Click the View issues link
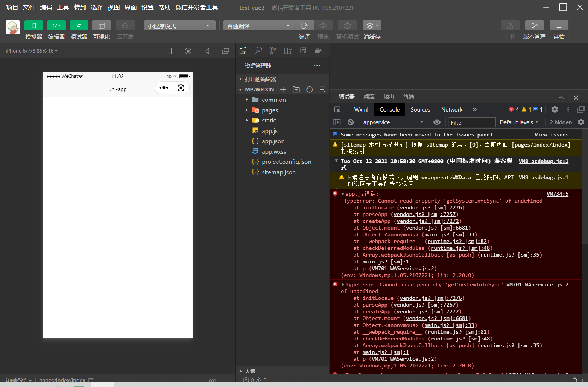The width and height of the screenshot is (588, 387). pyautogui.click(x=551, y=135)
